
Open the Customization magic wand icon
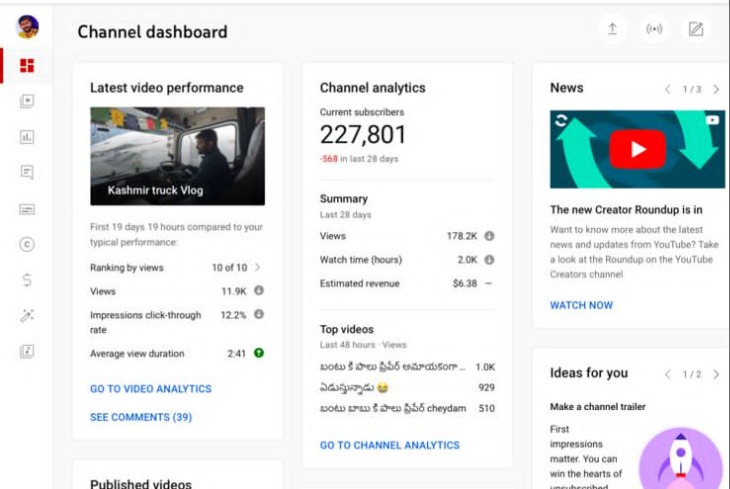click(27, 315)
